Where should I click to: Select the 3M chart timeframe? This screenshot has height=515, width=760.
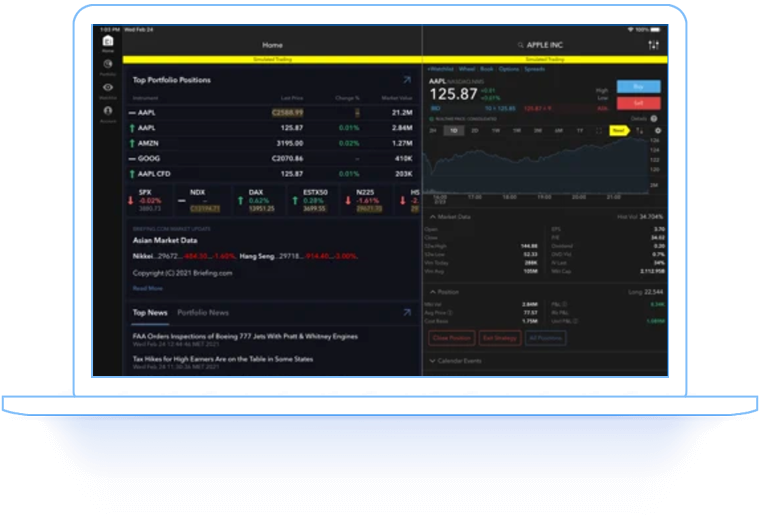click(538, 131)
